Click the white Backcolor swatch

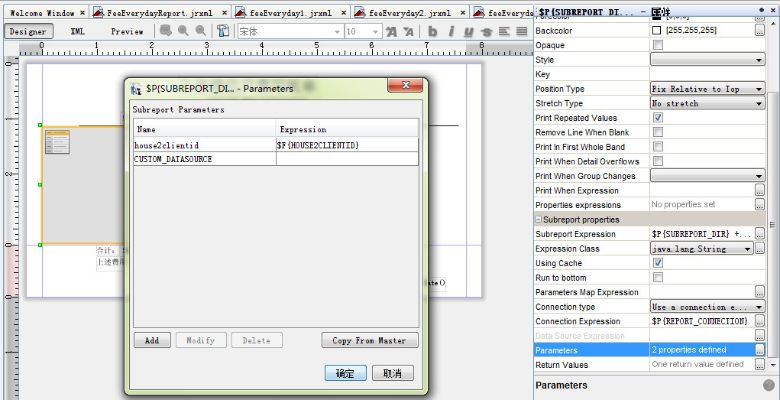(657, 31)
